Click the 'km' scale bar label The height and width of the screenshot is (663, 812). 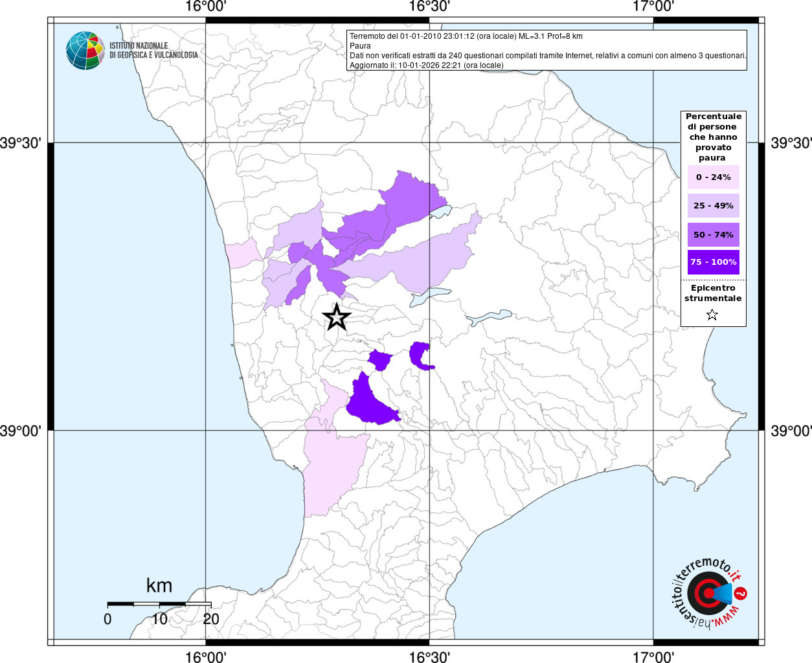click(x=159, y=585)
